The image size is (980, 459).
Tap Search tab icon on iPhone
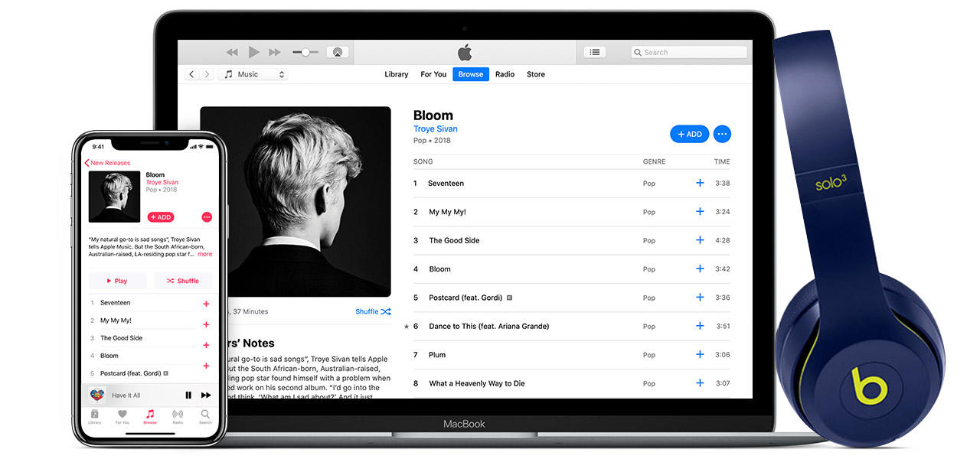coord(205,417)
